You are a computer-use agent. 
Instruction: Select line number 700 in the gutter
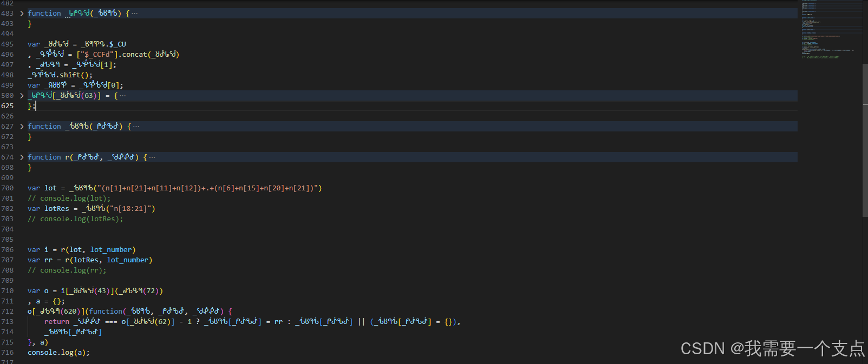(x=8, y=188)
